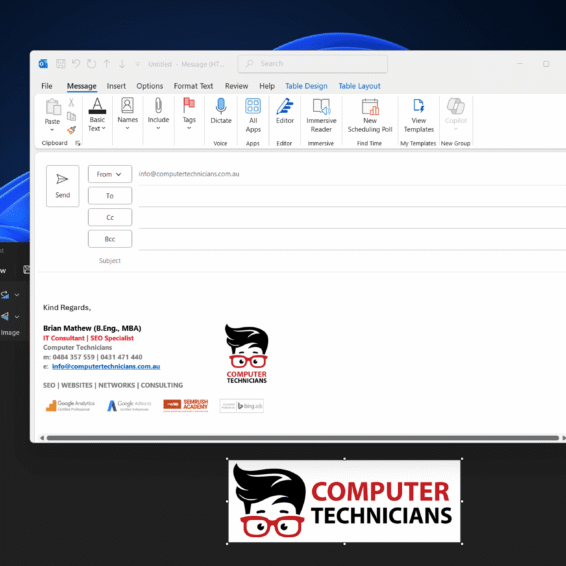Open the File menu
Viewport: 566px width, 566px height.
47,86
